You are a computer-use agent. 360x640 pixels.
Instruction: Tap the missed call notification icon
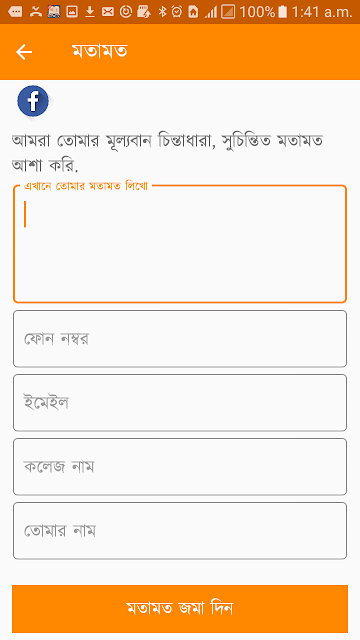36,12
